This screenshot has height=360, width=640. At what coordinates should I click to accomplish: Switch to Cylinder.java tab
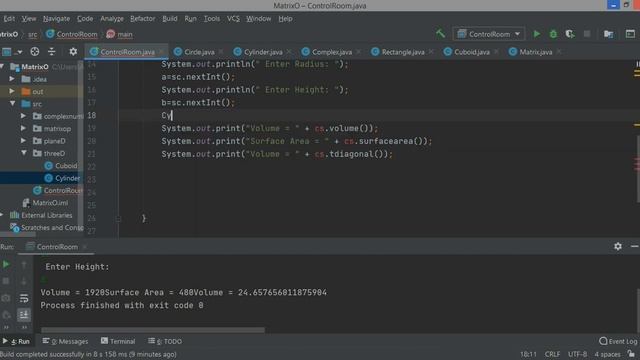pos(262,52)
